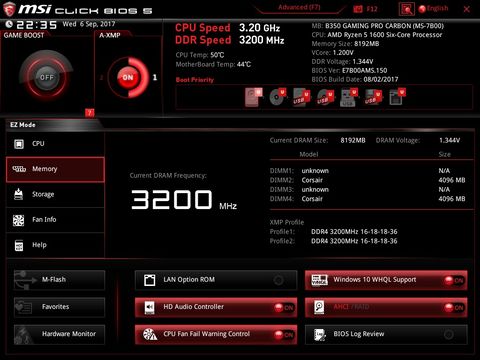Toggle CPU Fan Fail Warning Control

216,334
